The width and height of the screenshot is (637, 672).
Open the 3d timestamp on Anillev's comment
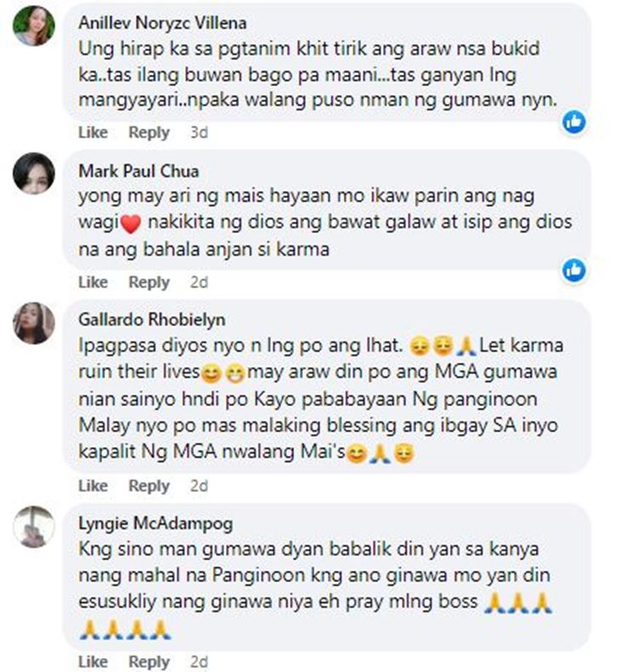pos(200,133)
